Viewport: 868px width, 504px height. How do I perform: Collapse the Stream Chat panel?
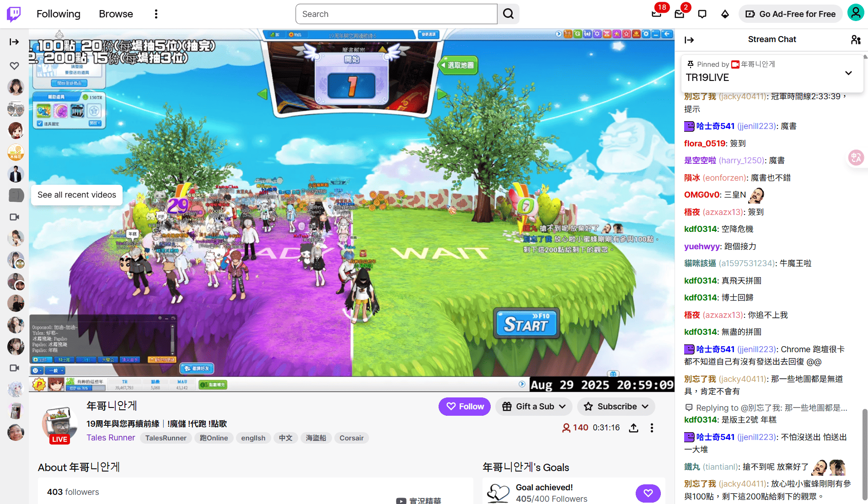[689, 40]
